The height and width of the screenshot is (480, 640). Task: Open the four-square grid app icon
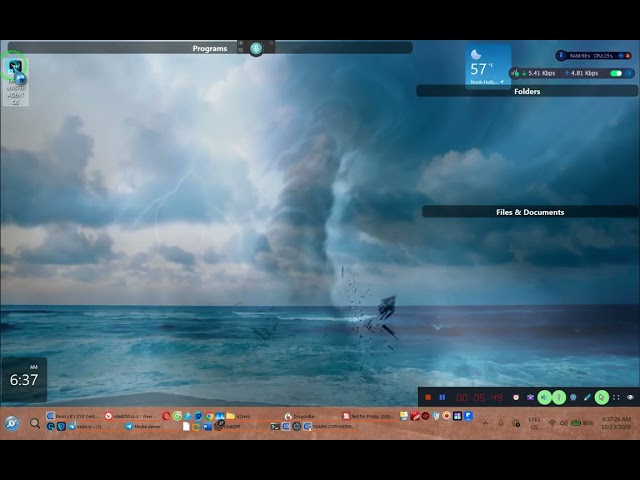pos(458,416)
